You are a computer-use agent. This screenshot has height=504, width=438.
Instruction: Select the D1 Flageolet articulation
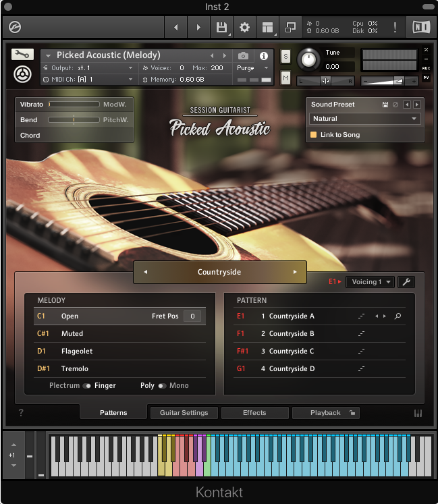119,351
